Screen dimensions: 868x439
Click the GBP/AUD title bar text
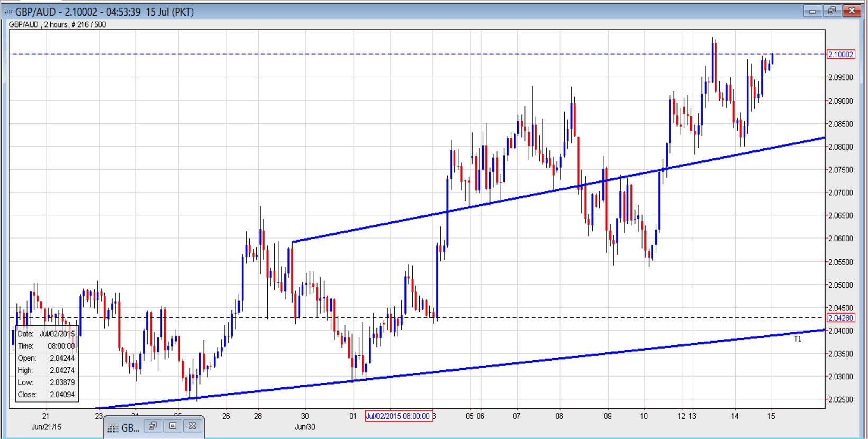click(x=104, y=12)
